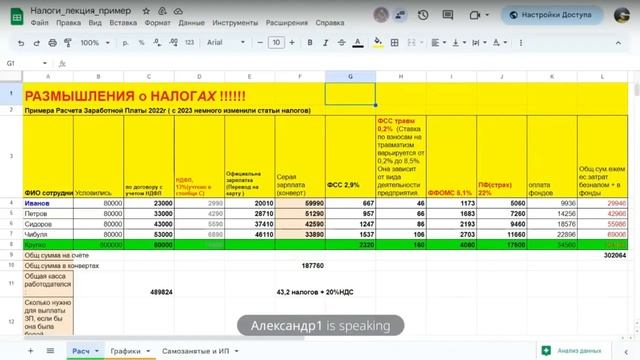Redo the last action
This screenshot has height=360, width=640.
click(36, 43)
